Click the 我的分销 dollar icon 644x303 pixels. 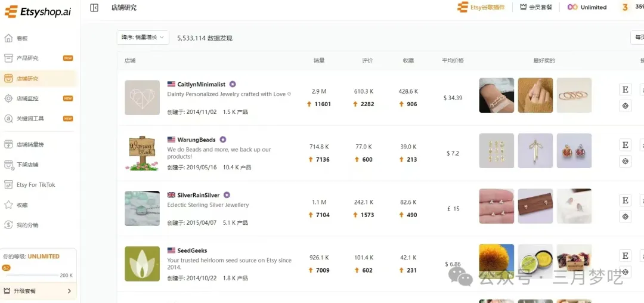[x=8, y=225]
